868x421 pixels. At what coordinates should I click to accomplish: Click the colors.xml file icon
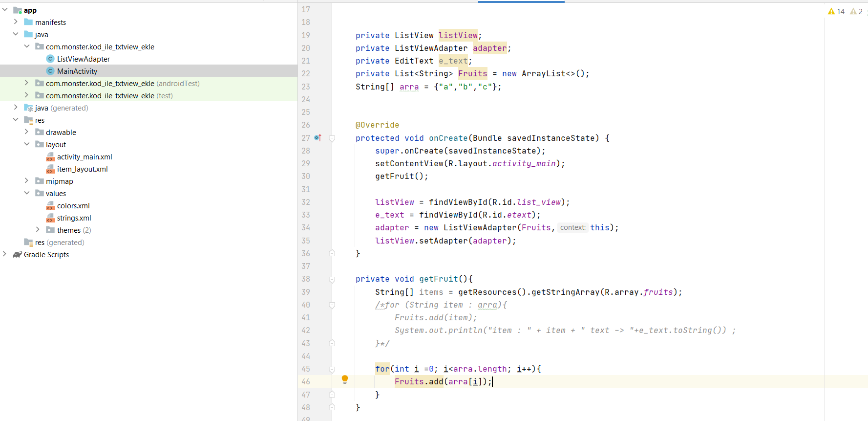click(50, 205)
